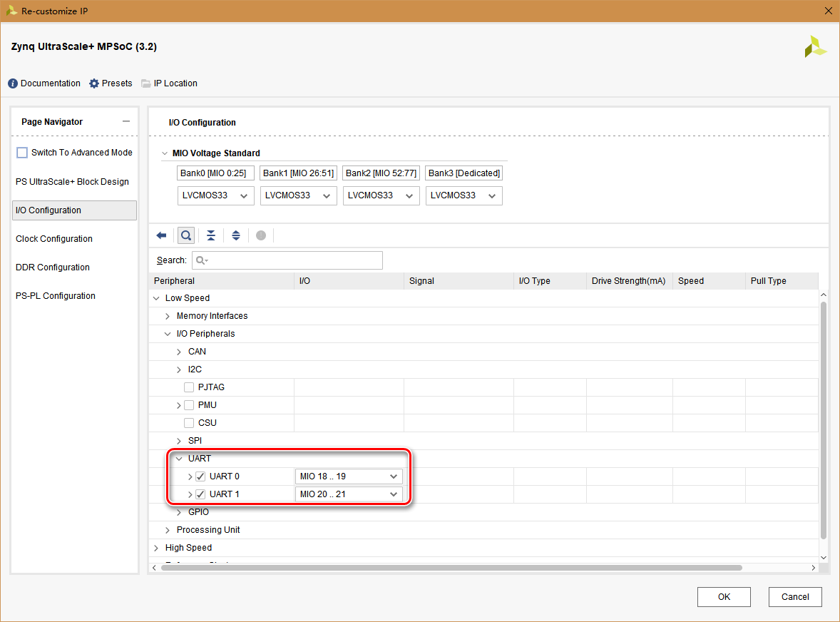Image resolution: width=840 pixels, height=622 pixels.
Task: Click the scroll right arrow
Action: click(x=813, y=567)
